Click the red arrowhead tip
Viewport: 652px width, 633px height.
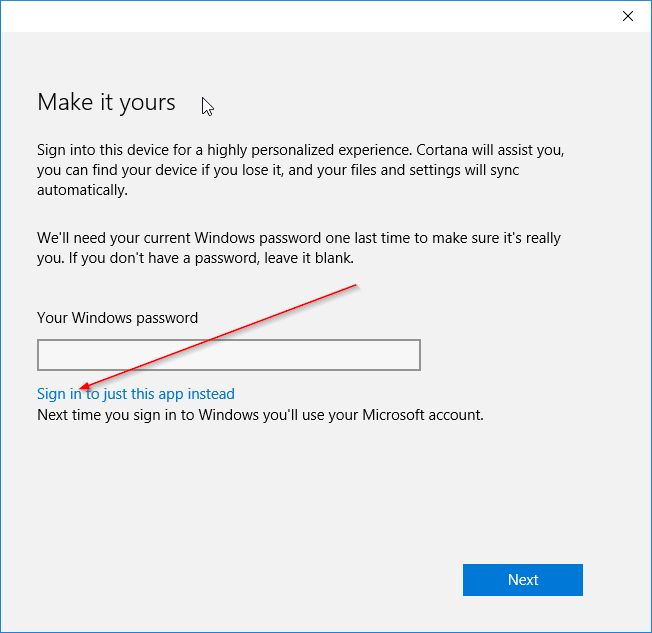pos(82,389)
